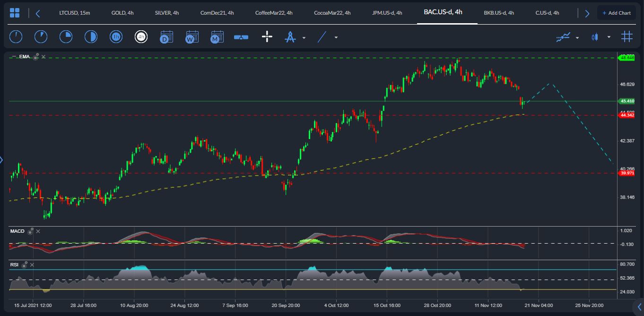Image resolution: width=644 pixels, height=316 pixels.
Task: Select the active 4h timeframe button
Action: tap(141, 36)
